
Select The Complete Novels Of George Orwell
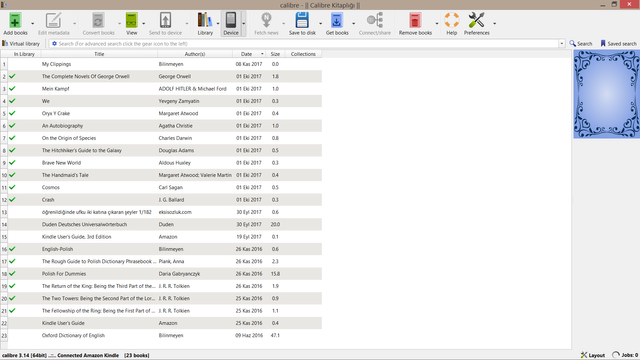coord(86,76)
